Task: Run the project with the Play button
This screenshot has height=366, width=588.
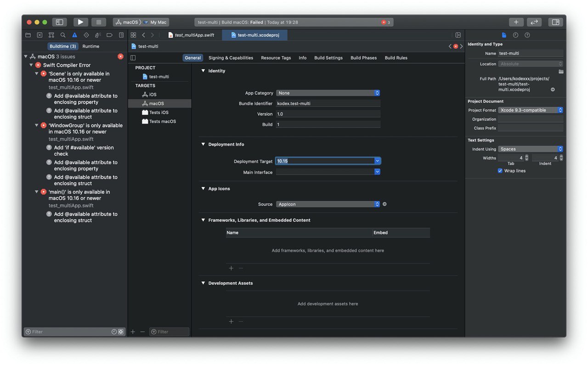Action: tap(80, 22)
